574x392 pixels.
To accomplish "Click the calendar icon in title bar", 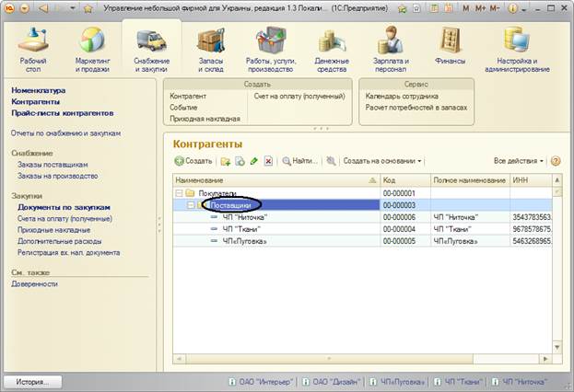I will point(449,8).
